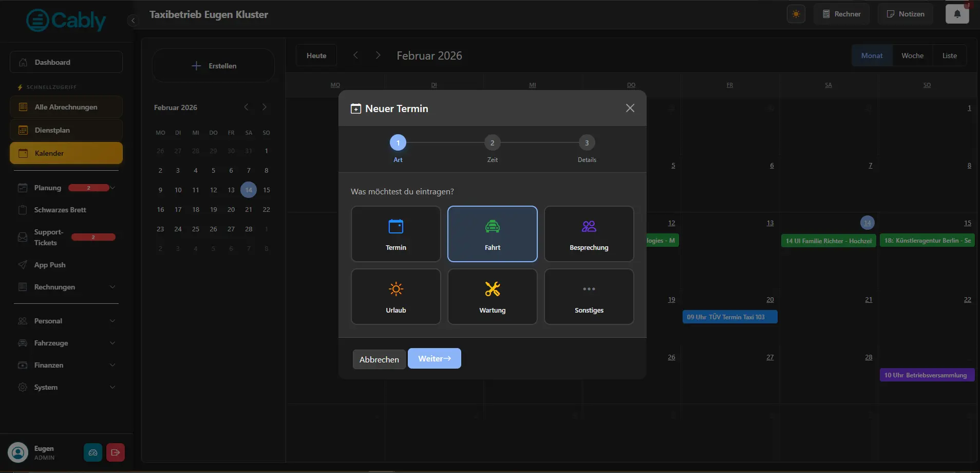
Task: Collapse the sidebar with arrow icon
Action: tap(133, 21)
